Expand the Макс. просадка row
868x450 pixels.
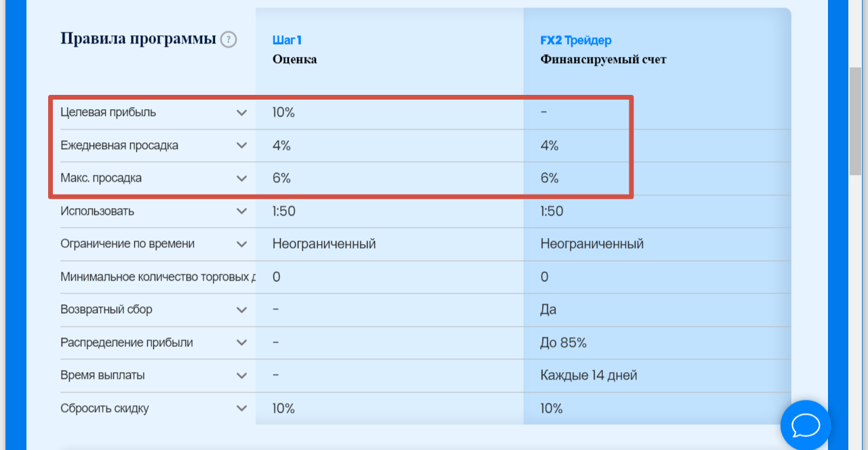coord(241,178)
